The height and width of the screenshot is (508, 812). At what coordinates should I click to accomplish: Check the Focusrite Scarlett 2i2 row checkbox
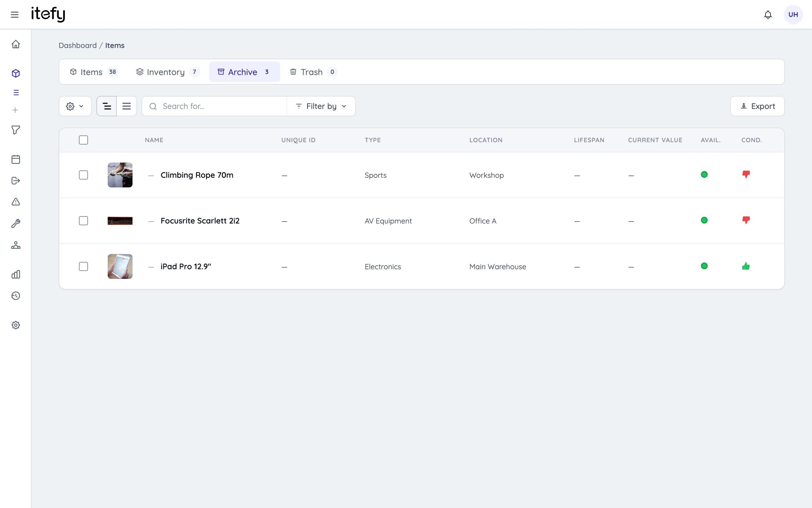click(83, 221)
